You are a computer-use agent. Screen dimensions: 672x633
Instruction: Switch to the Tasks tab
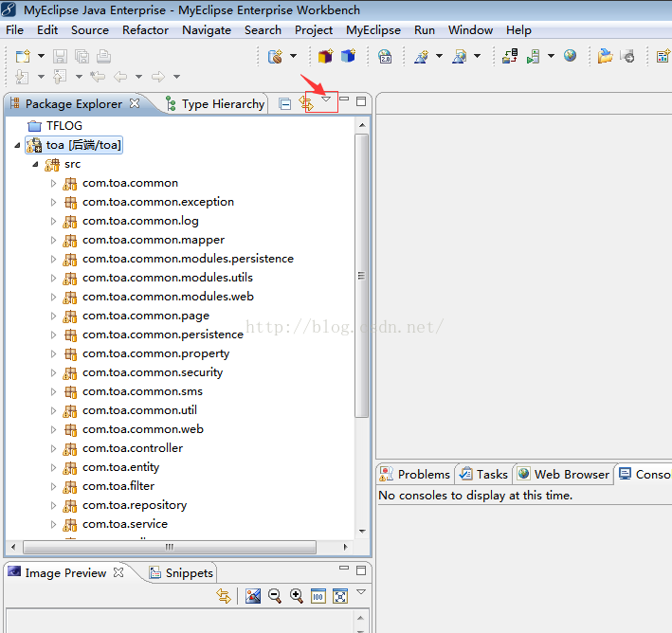point(483,475)
